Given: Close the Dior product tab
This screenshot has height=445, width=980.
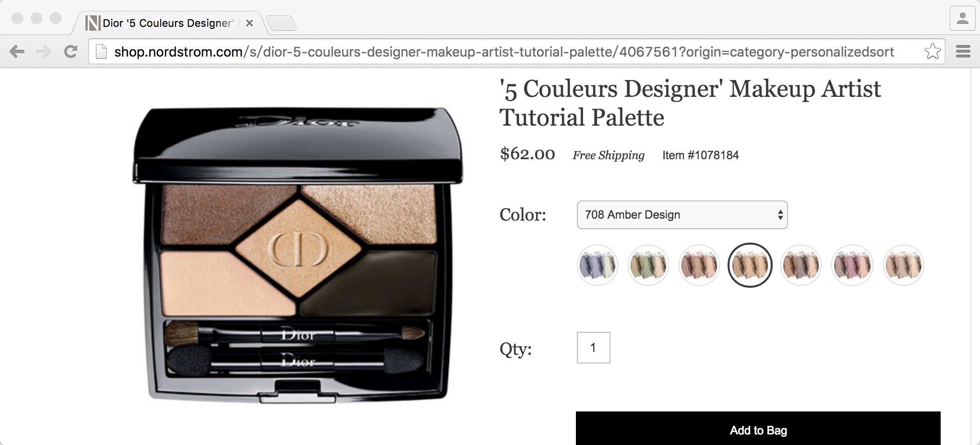Looking at the screenshot, I should pyautogui.click(x=249, y=23).
